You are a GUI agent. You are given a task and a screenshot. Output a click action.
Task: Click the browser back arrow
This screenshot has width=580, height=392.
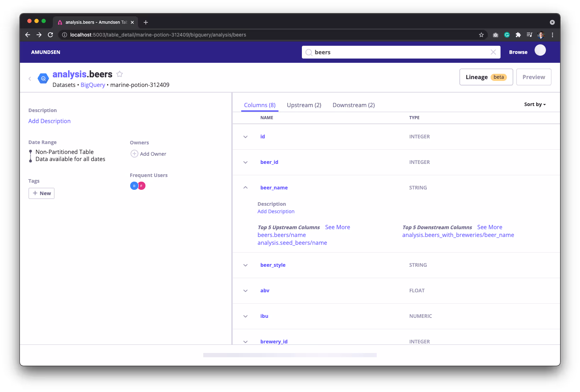tap(28, 35)
